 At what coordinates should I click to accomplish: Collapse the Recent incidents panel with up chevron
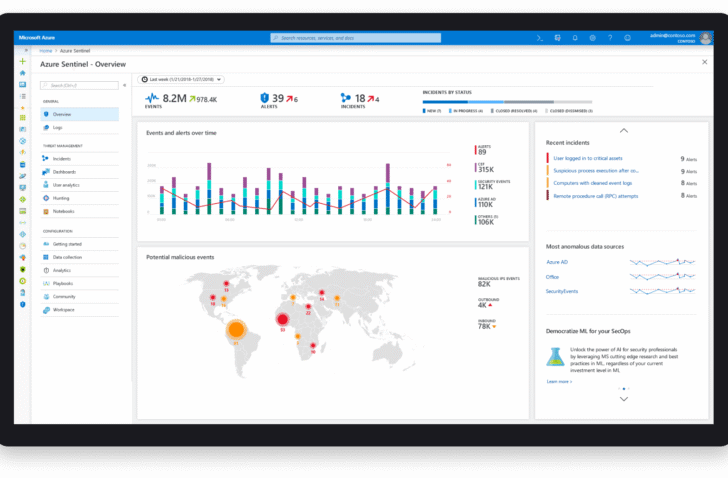624,131
